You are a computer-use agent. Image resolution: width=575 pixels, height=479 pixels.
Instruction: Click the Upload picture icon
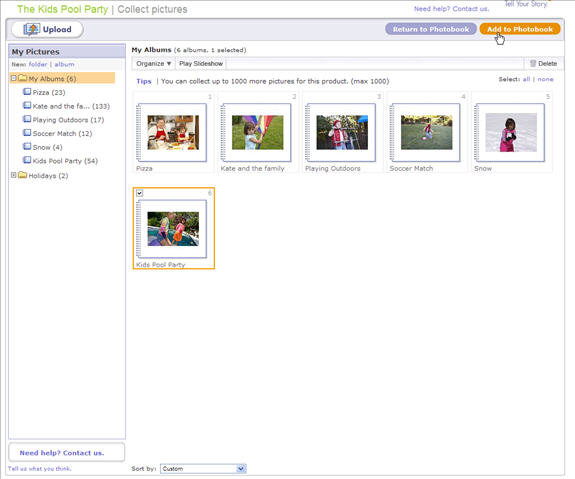point(32,29)
